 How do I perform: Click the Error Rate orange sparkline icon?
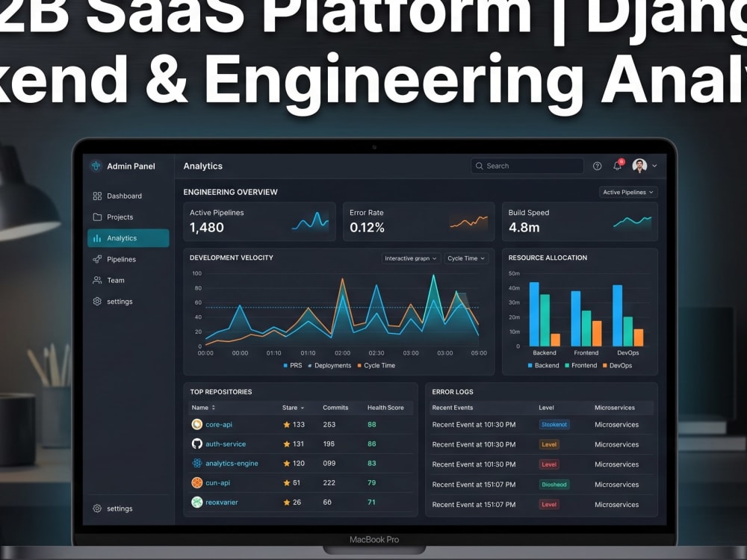point(469,222)
